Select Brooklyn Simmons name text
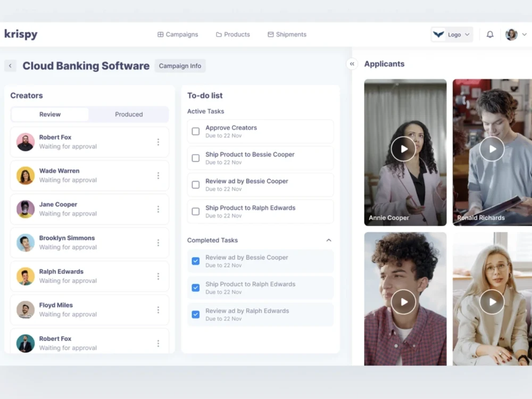This screenshot has height=399, width=532. pos(67,238)
